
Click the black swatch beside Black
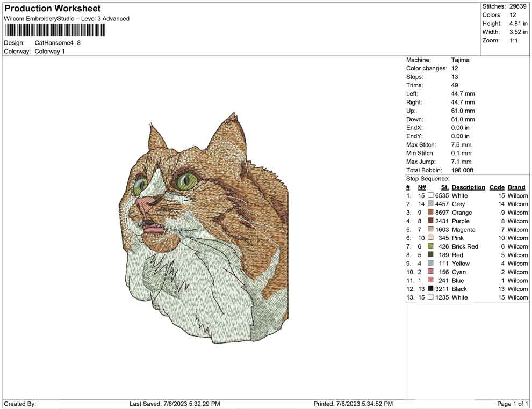(x=430, y=288)
